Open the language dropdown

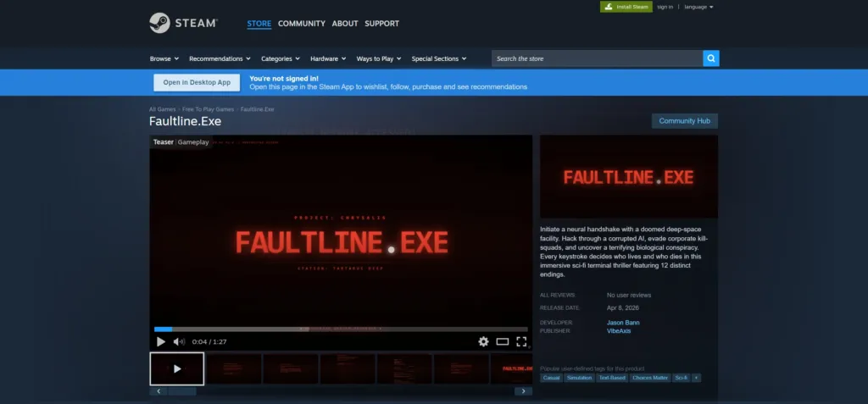(698, 7)
